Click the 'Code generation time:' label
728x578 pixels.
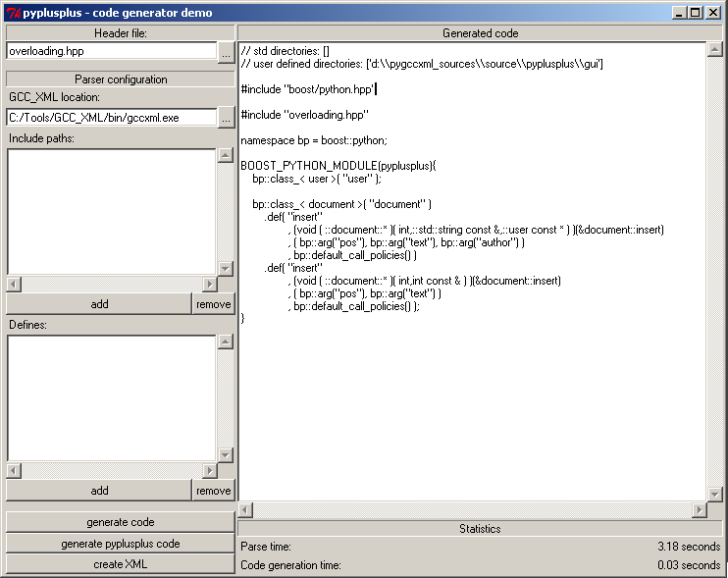[x=290, y=565]
